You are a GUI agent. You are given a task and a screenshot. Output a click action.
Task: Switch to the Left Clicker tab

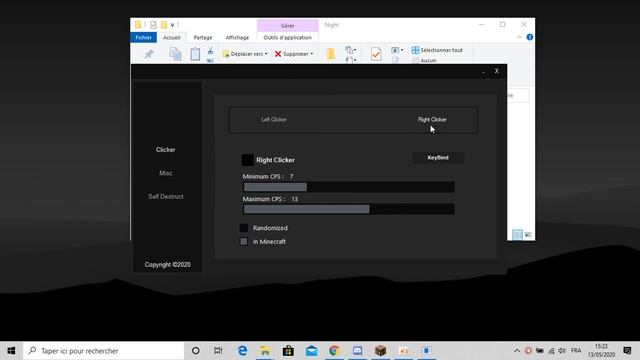(x=274, y=120)
